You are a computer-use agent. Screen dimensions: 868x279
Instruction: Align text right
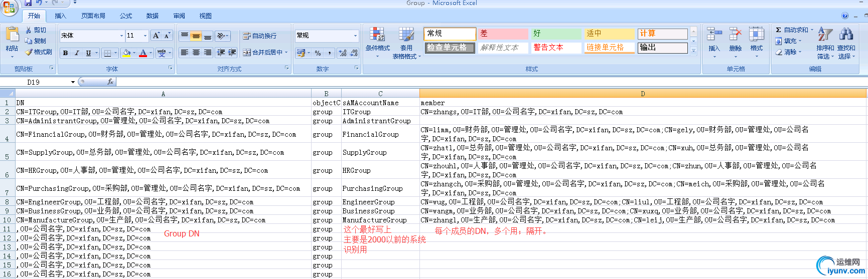tap(208, 53)
